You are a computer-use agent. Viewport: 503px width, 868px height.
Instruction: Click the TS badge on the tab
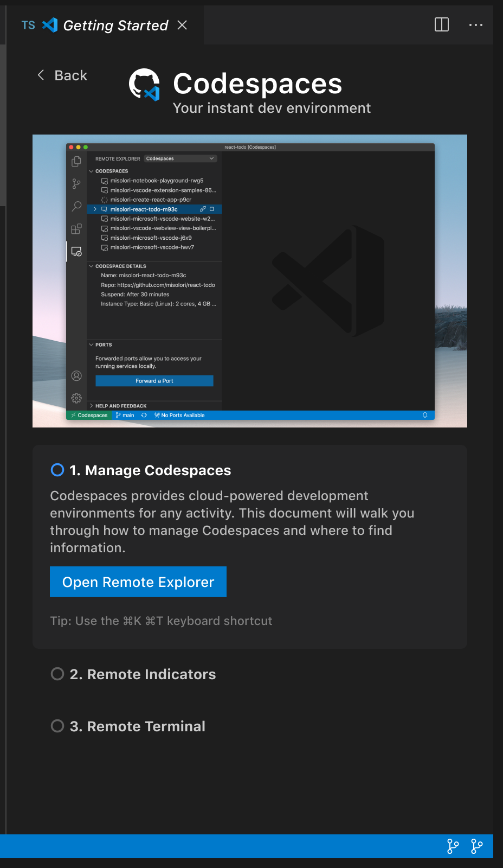[x=28, y=25]
